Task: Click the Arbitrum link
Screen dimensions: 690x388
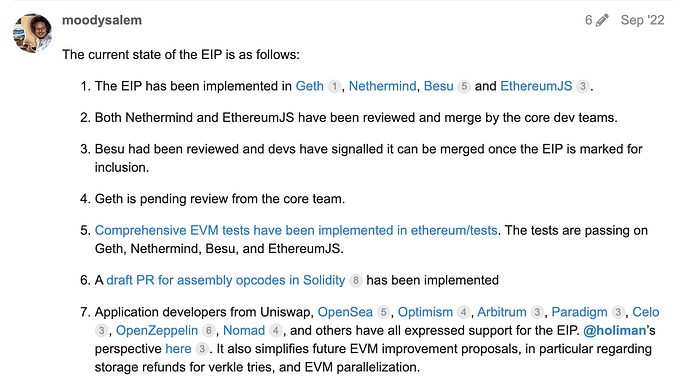Action: click(502, 312)
